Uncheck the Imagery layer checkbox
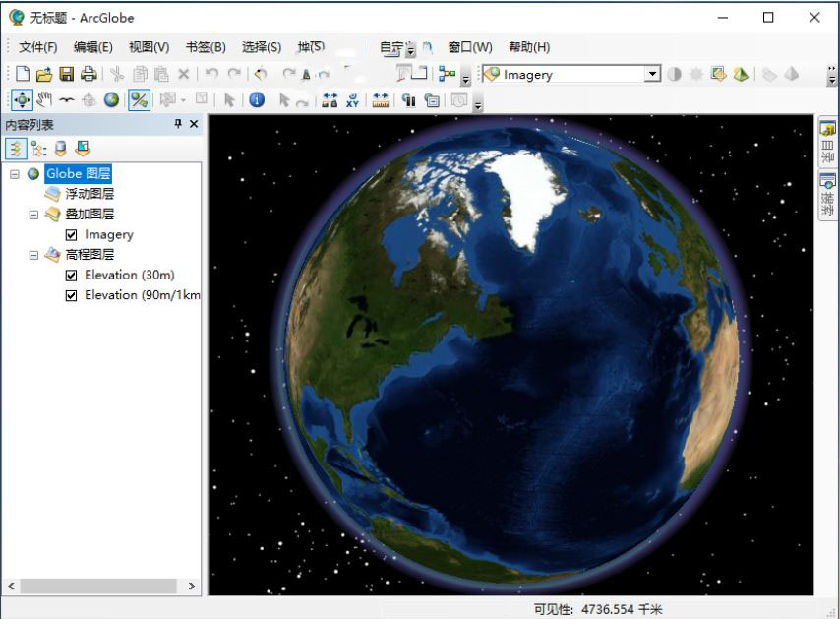The height and width of the screenshot is (619, 840). tap(72, 235)
